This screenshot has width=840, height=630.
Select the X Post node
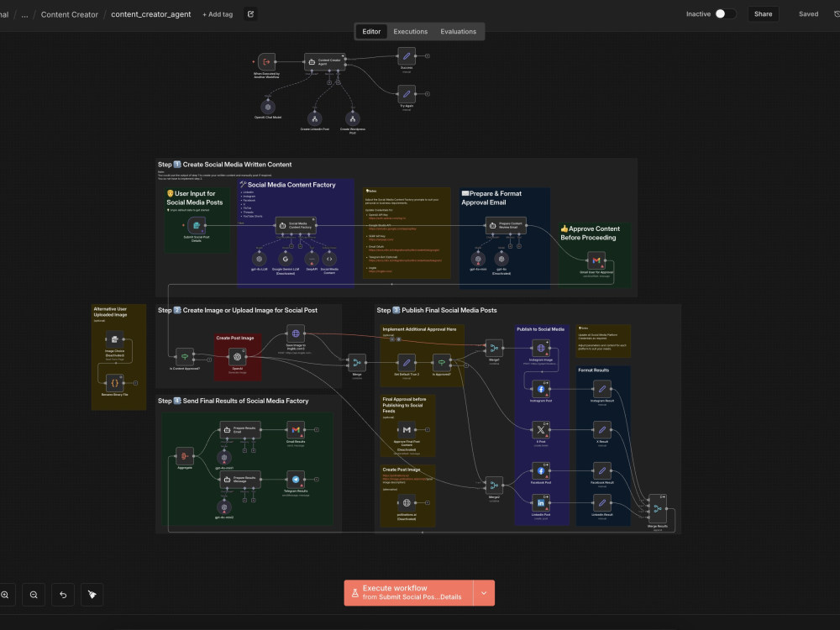pyautogui.click(x=540, y=429)
